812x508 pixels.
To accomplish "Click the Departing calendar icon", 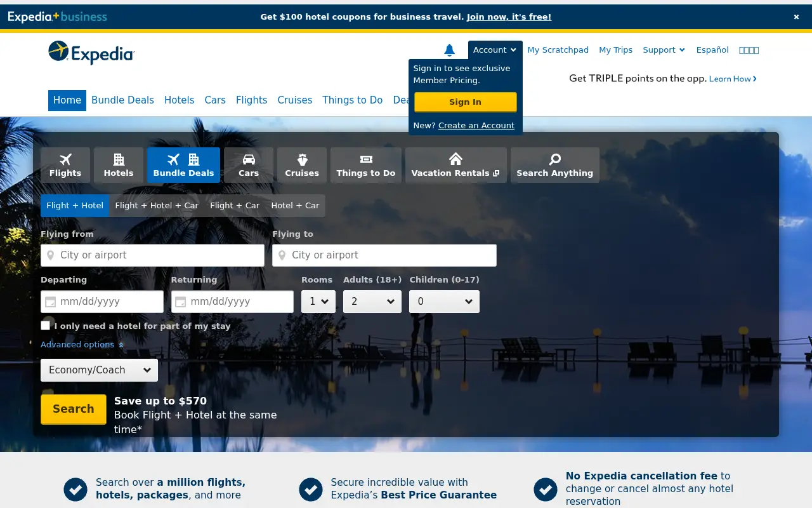I will pos(51,302).
